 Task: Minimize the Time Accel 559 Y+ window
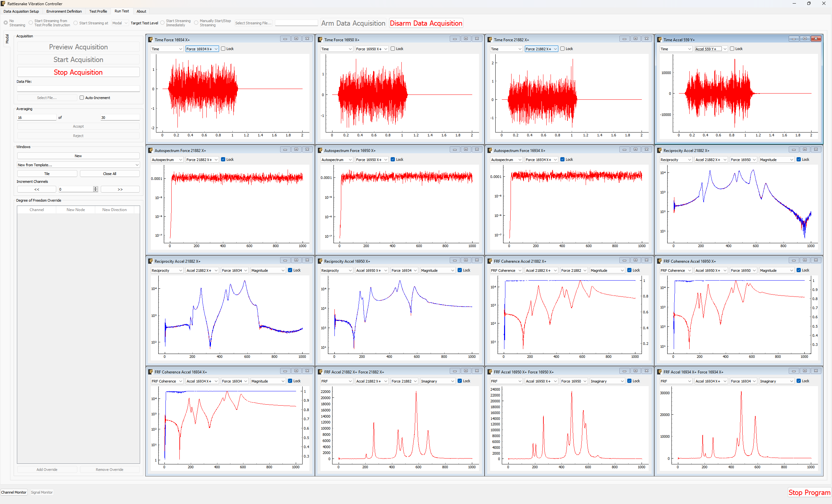pos(793,38)
